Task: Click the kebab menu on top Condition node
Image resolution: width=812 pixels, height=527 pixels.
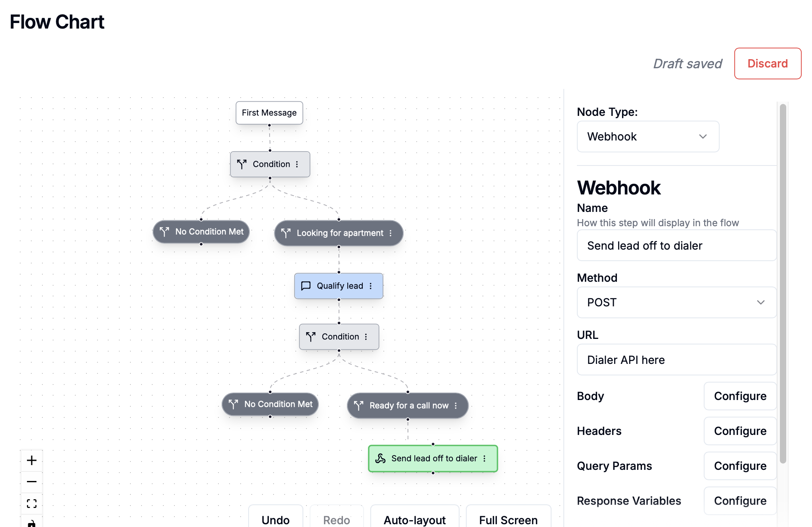Action: click(x=297, y=164)
